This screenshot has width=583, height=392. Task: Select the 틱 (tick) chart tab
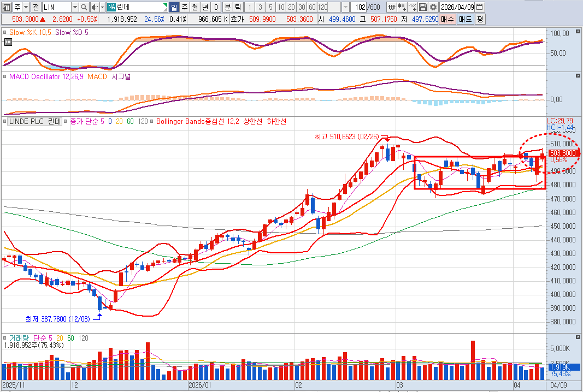(237, 7)
